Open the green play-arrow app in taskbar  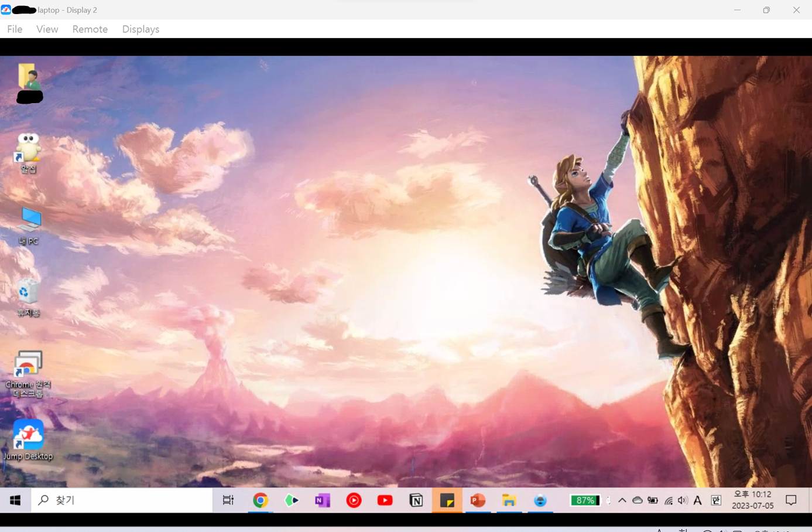[x=291, y=500]
